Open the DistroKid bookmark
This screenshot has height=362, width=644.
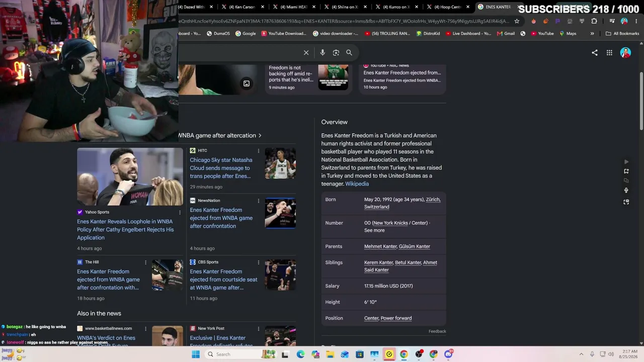pyautogui.click(x=428, y=34)
